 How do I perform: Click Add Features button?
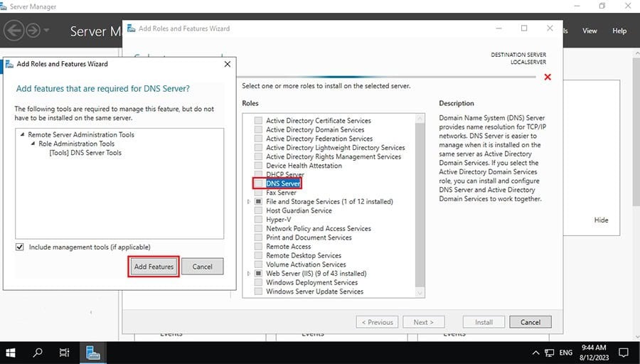154,267
